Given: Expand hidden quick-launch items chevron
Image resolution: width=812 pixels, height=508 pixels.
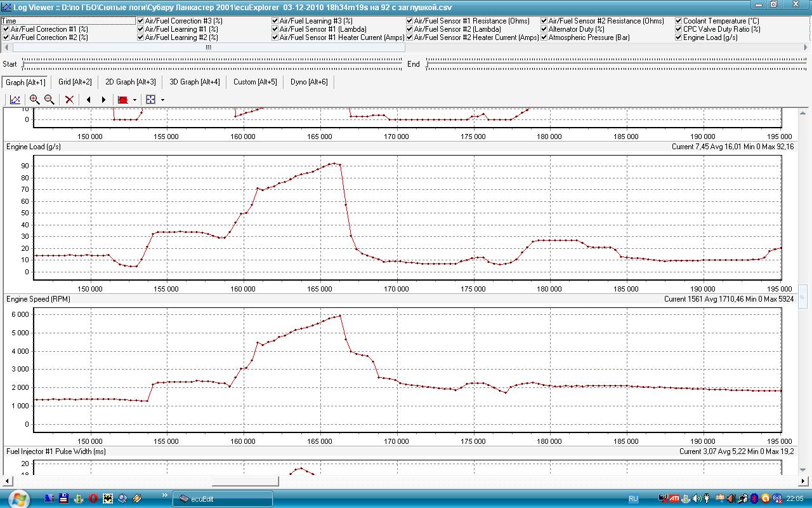Looking at the screenshot, I should click(x=165, y=495).
